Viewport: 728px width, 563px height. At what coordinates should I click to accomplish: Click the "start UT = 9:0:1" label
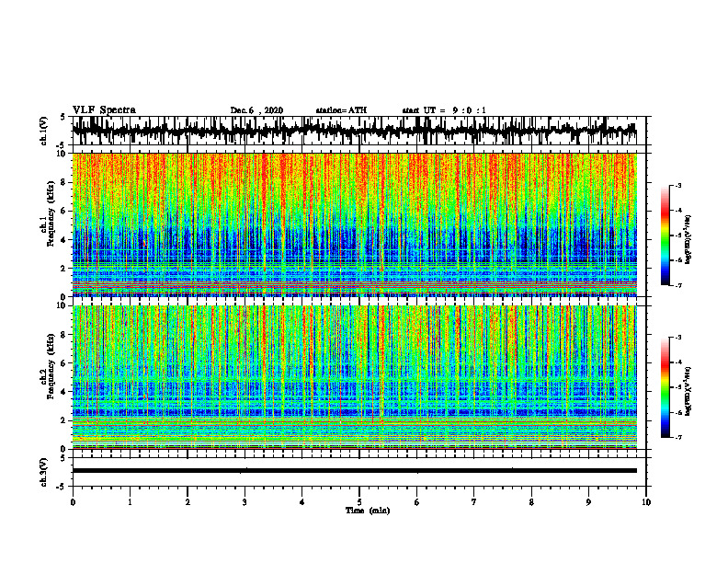[444, 110]
